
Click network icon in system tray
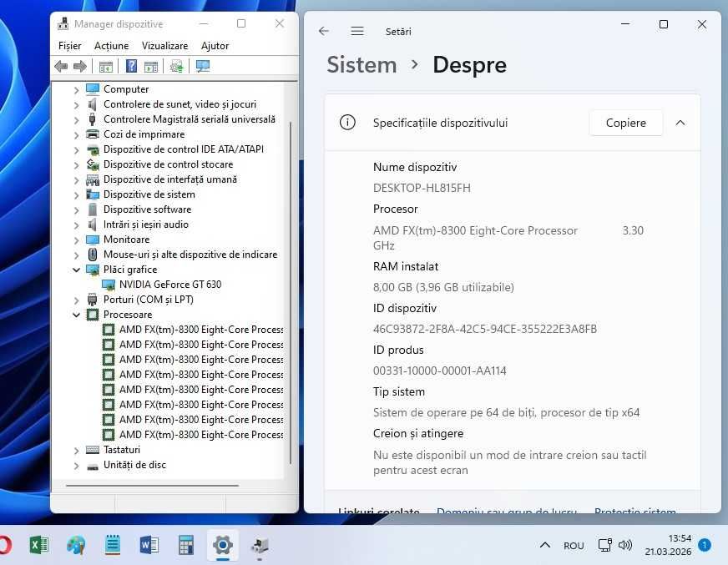click(x=604, y=545)
